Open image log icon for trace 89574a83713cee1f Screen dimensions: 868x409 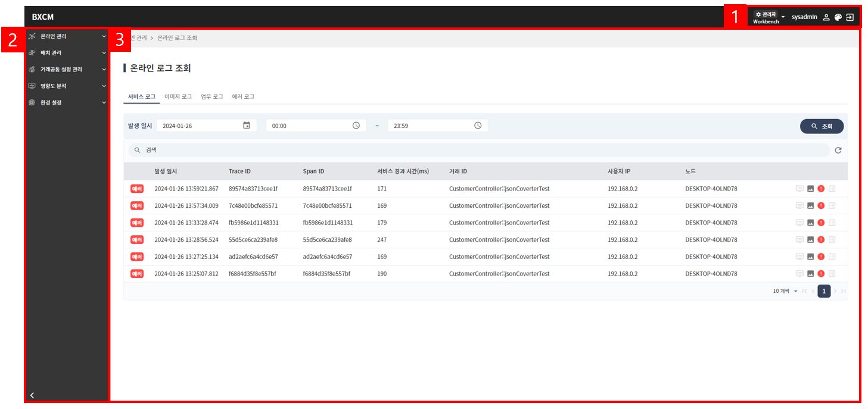point(810,189)
